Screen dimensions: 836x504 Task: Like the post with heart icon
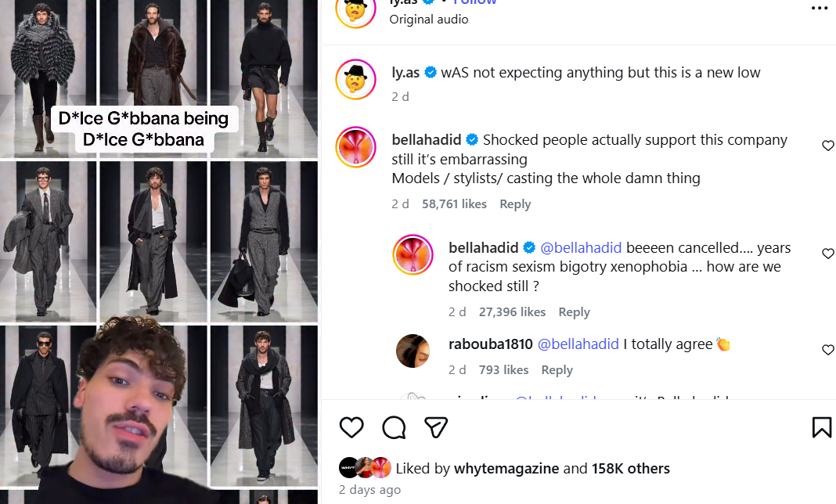pyautogui.click(x=352, y=427)
